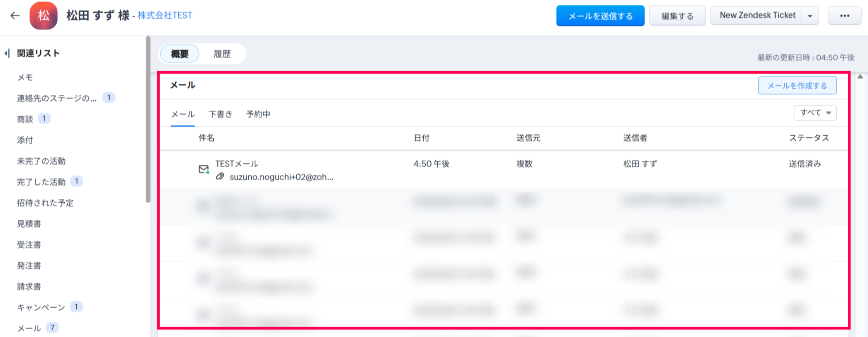The height and width of the screenshot is (337, 868).
Task: Select the 概要 tab
Action: 180,54
